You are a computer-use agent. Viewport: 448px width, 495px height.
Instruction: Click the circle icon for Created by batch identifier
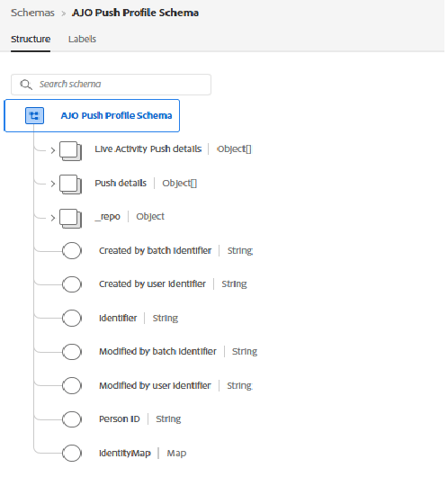72,251
